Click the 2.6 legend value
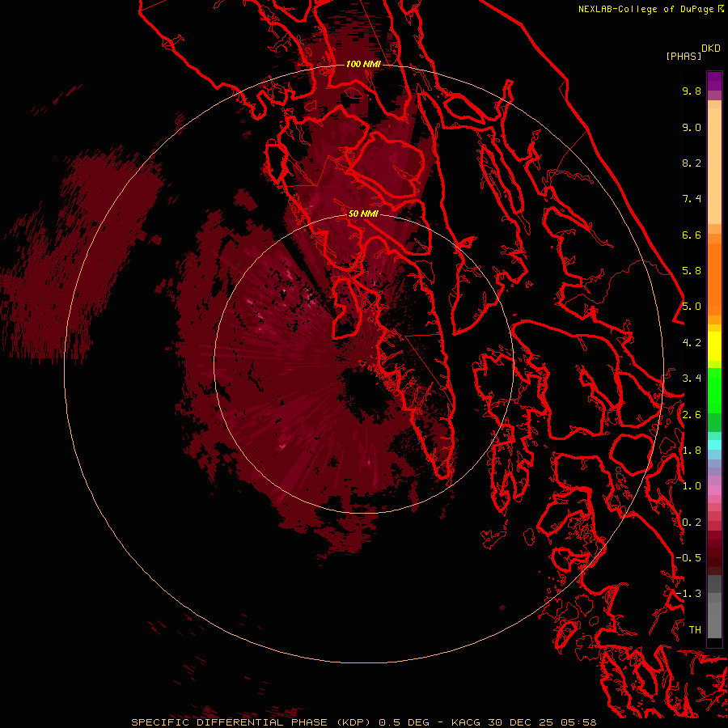728x728 pixels. click(x=692, y=415)
